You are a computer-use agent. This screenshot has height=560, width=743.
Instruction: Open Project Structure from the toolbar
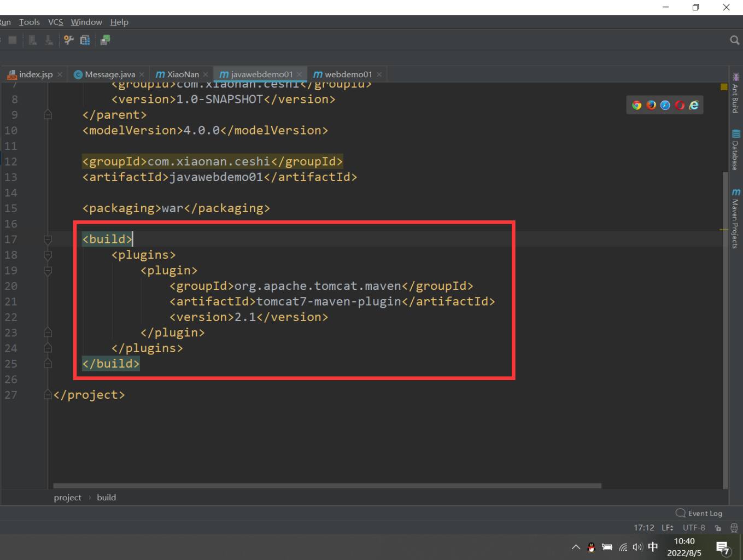click(85, 40)
